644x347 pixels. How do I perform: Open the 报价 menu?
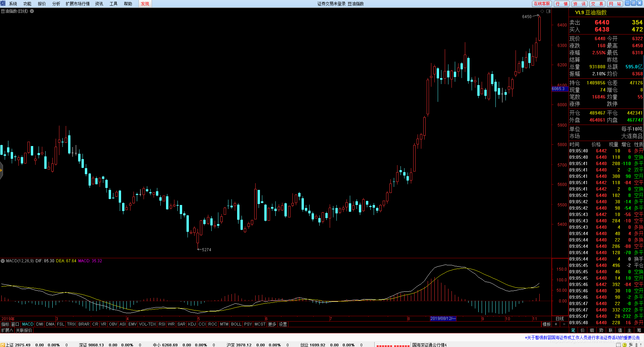42,4
